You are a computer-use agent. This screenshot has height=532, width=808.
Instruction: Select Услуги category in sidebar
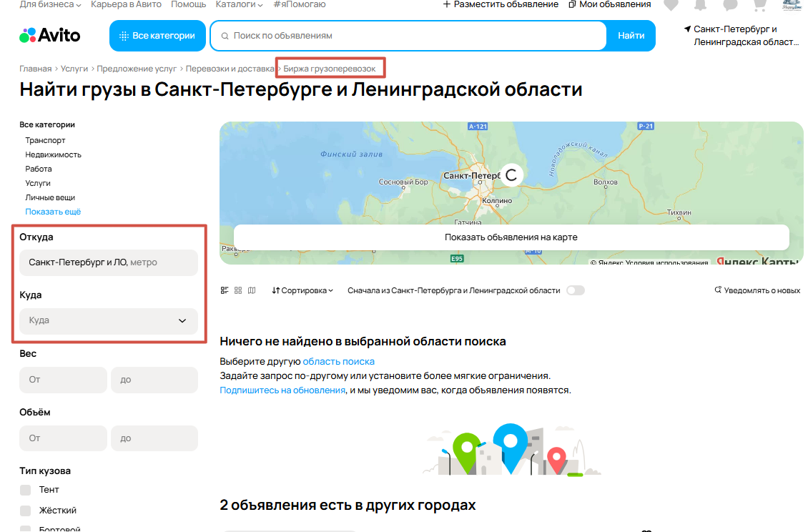coord(38,184)
